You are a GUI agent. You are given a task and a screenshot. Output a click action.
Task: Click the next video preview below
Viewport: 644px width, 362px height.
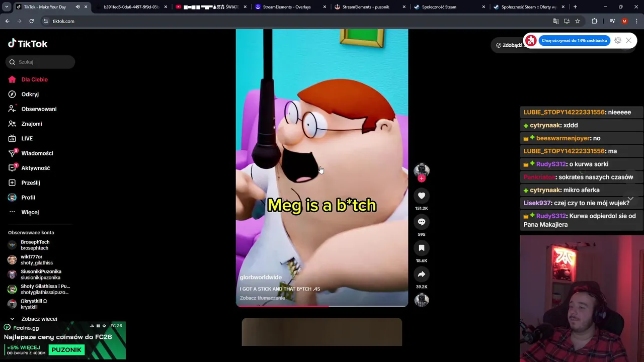point(322,332)
